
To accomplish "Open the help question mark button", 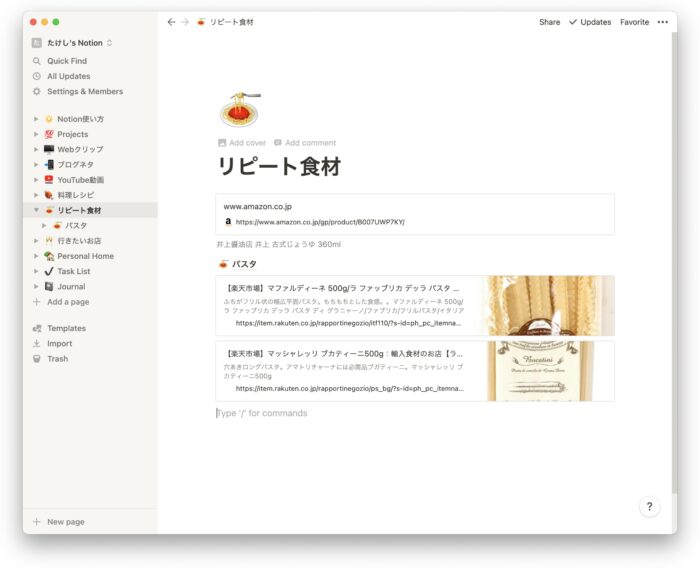I will (x=649, y=507).
